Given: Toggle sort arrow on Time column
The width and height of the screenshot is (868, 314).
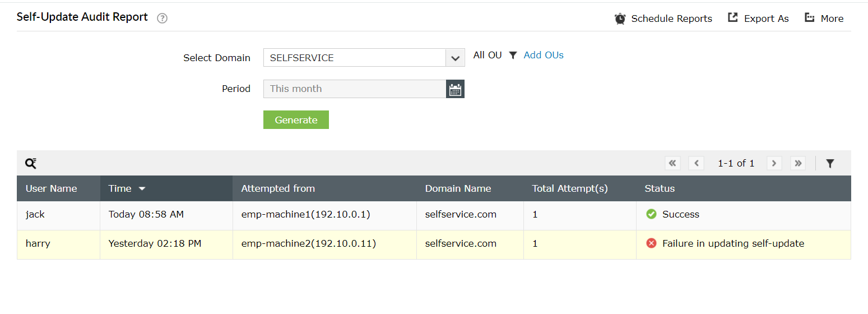Looking at the screenshot, I should 142,189.
